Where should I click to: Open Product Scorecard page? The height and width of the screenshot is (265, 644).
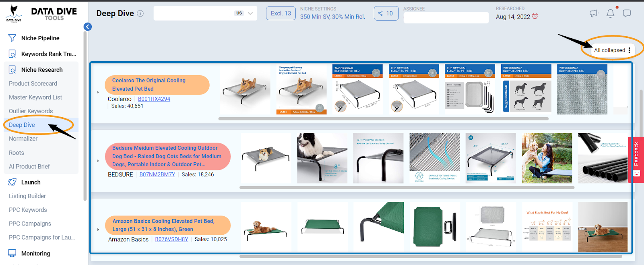[33, 83]
